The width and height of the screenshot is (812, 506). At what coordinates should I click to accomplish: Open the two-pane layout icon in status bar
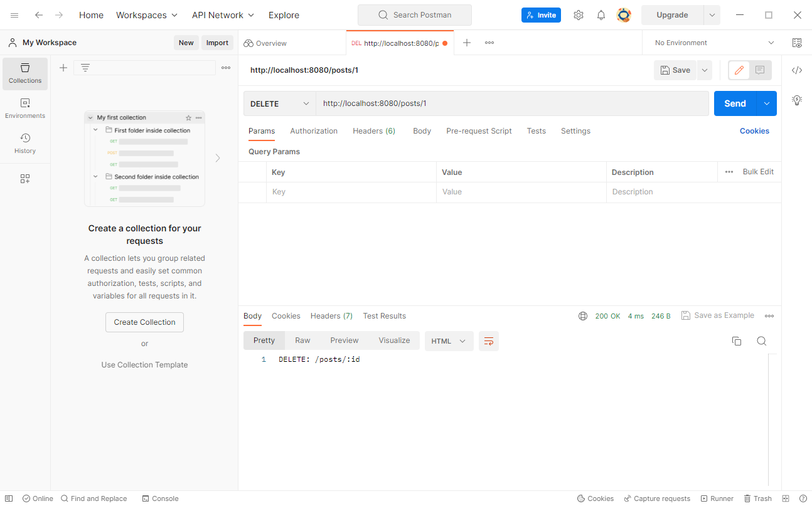click(x=786, y=498)
